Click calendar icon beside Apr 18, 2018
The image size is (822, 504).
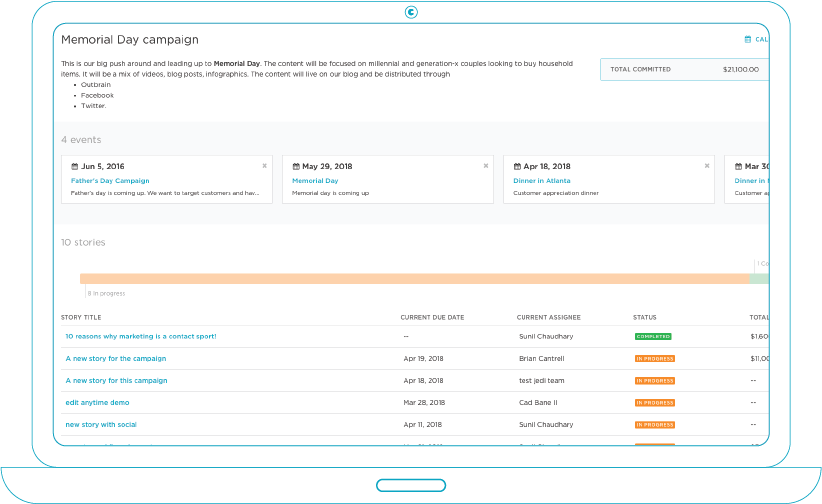coord(516,167)
